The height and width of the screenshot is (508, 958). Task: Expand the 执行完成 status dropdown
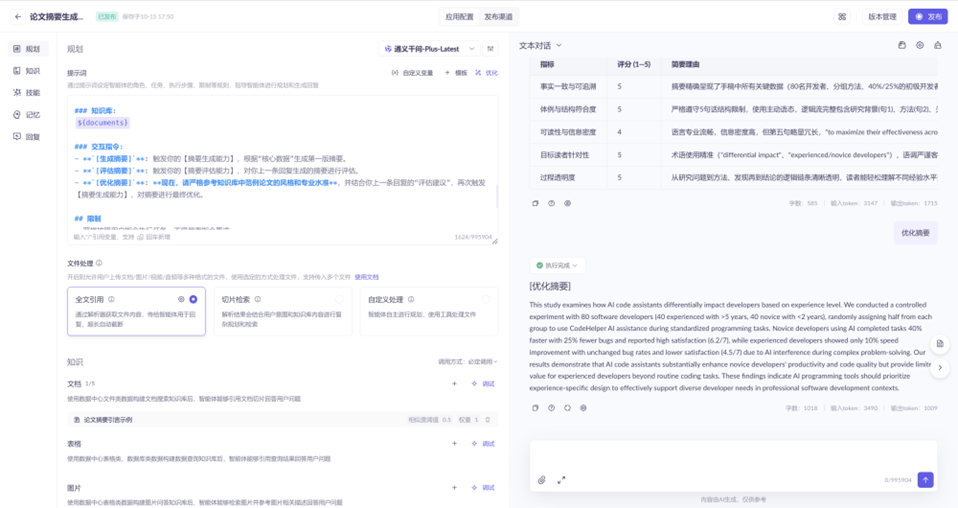557,265
